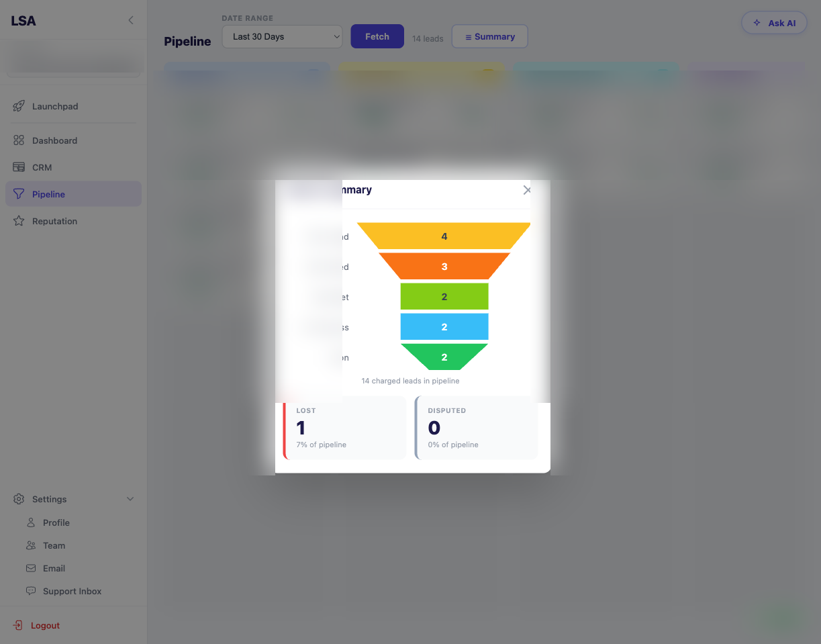
Task: Click the Fetch button
Action: pyautogui.click(x=377, y=36)
